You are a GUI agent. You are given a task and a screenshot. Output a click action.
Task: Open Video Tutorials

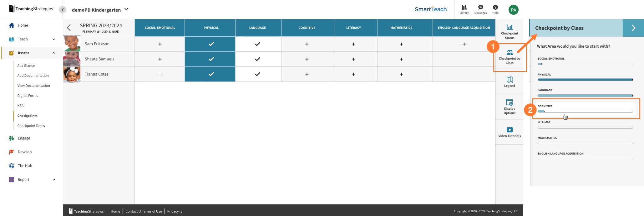[x=510, y=132]
